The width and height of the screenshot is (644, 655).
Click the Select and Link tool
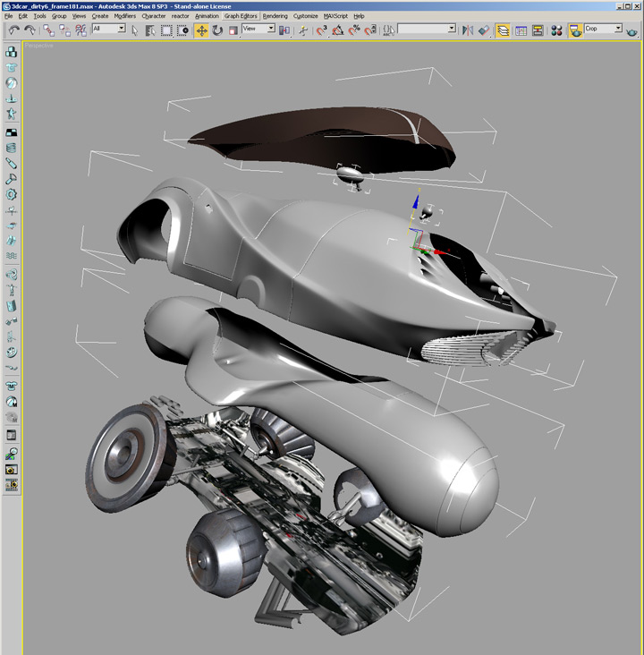48,30
